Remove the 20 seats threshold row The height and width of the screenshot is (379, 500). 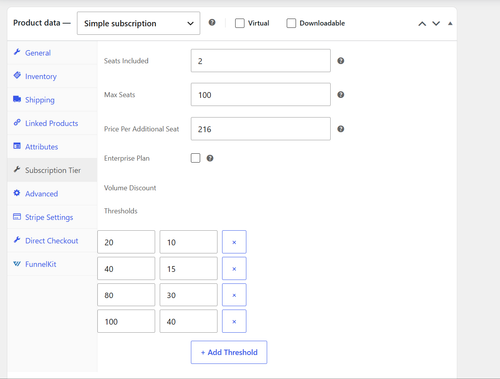234,242
